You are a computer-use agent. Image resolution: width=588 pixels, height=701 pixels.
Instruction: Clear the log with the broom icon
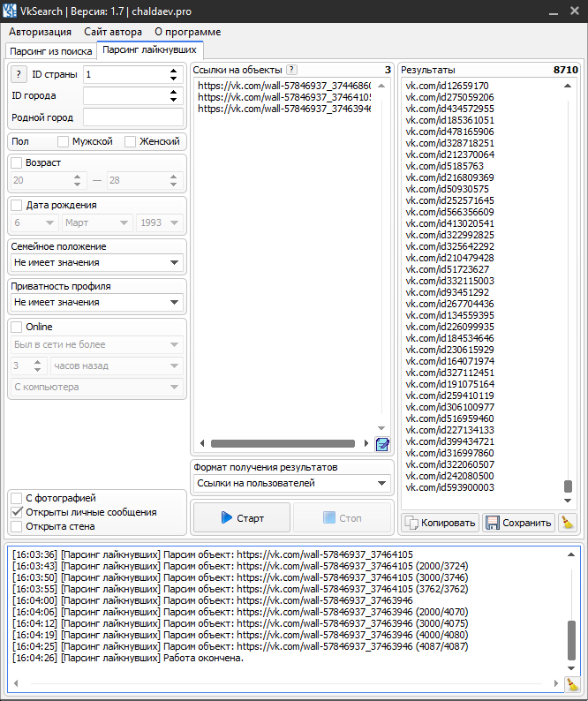tap(571, 683)
